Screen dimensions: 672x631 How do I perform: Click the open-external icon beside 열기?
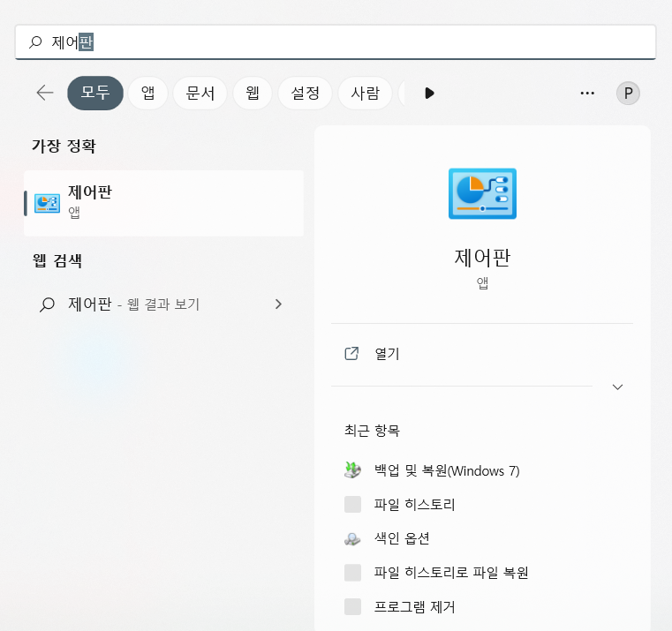[351, 353]
